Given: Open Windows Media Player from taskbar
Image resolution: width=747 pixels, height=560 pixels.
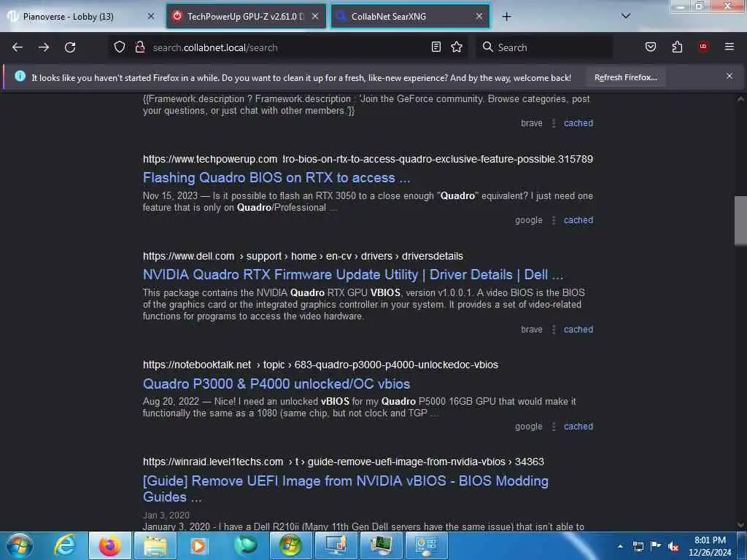Looking at the screenshot, I should [200, 545].
